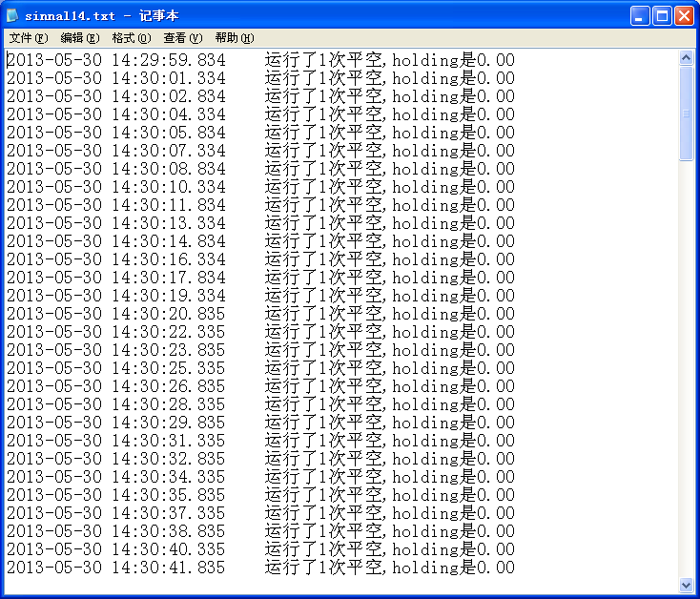Open the 帮助(H) menu
Image resolution: width=700 pixels, height=599 pixels.
(235, 38)
